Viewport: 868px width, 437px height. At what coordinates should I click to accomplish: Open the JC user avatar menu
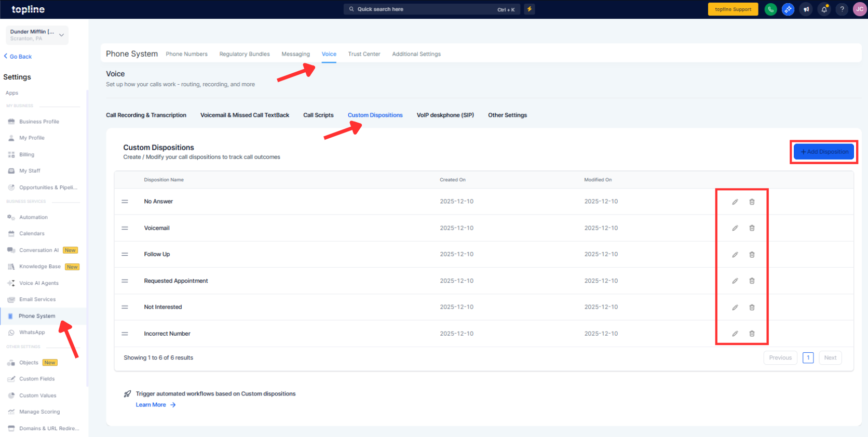[860, 9]
